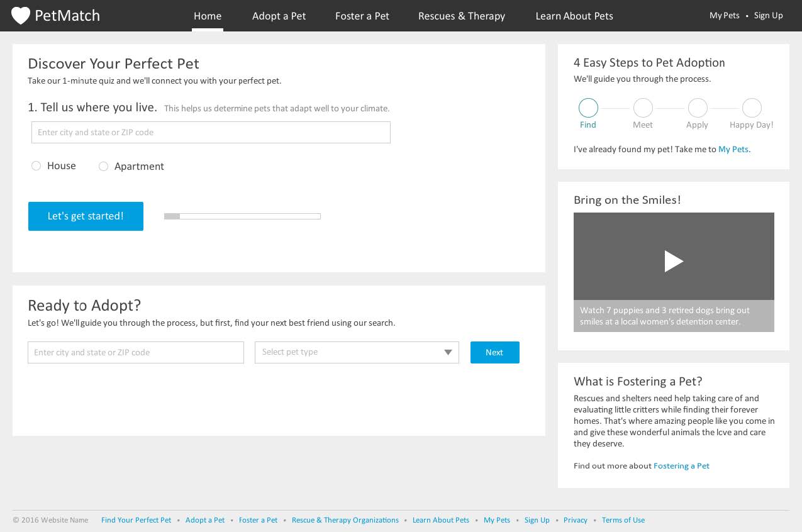Open the Adopt a Pet menu
This screenshot has height=532, width=802.
pos(279,16)
